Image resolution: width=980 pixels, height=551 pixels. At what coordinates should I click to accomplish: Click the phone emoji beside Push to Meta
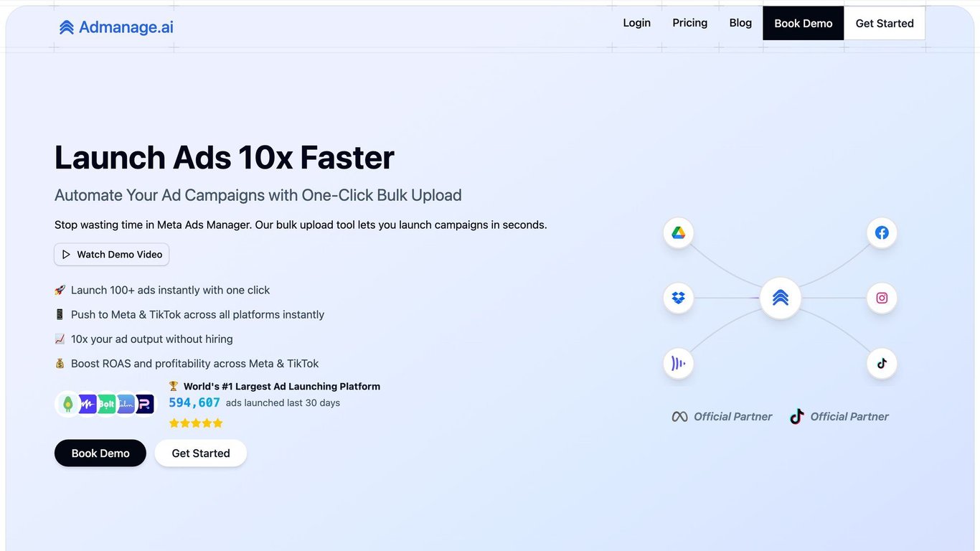click(x=60, y=314)
